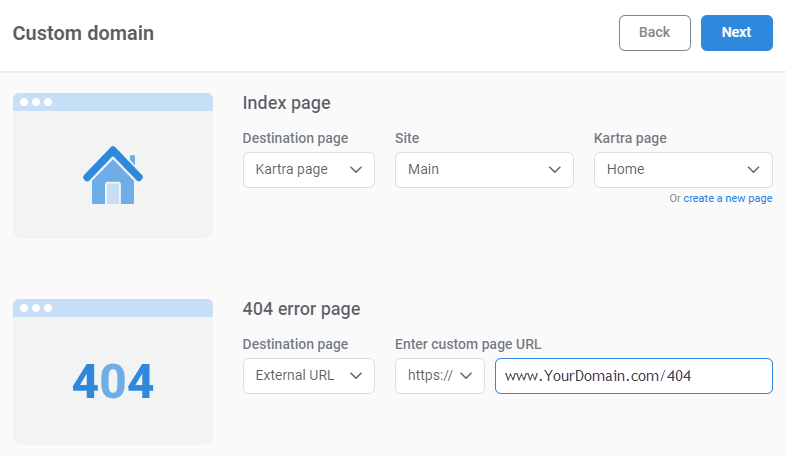Click the Back button
This screenshot has width=786, height=456.
(654, 33)
